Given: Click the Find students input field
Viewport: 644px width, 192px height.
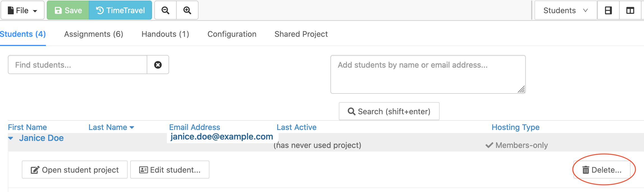Looking at the screenshot, I should coord(78,65).
